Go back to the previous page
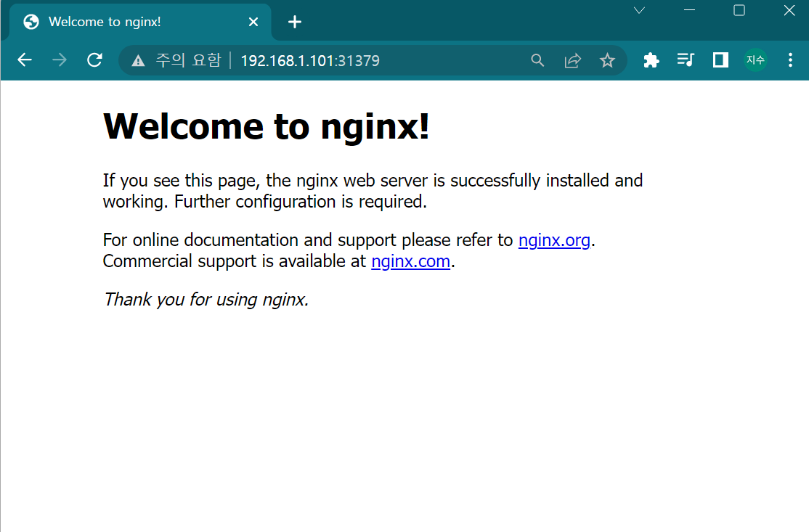This screenshot has height=532, width=809. tap(25, 60)
